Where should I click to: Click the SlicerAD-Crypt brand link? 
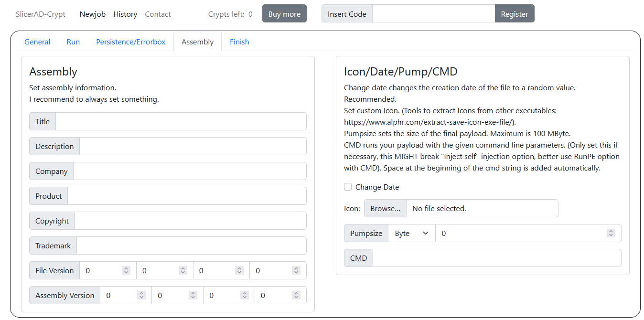tap(41, 14)
